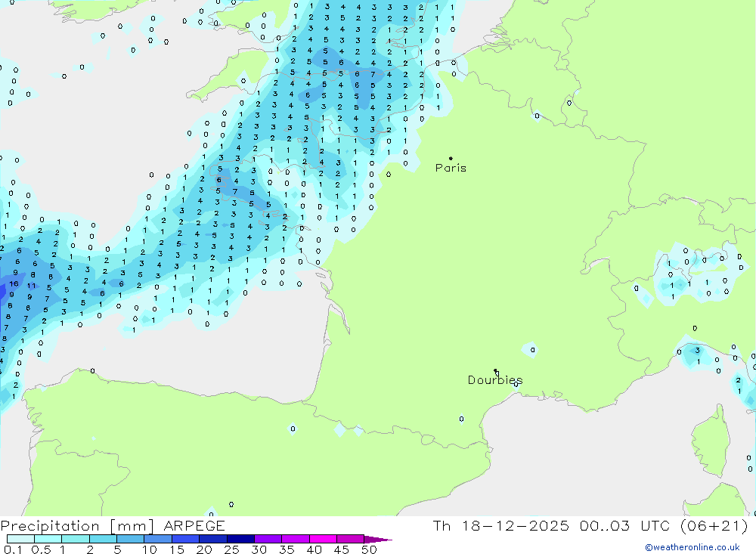Click the legend label '0.5'
This screenshot has width=756, height=554.
[x=41, y=549]
